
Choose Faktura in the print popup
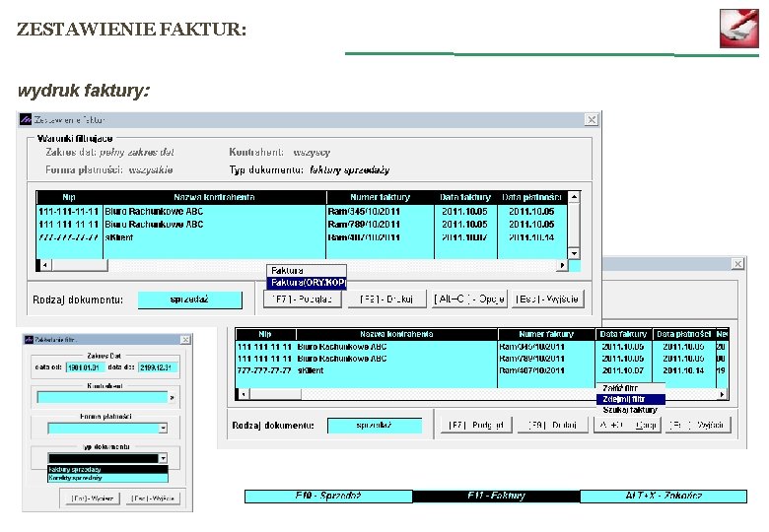click(307, 270)
